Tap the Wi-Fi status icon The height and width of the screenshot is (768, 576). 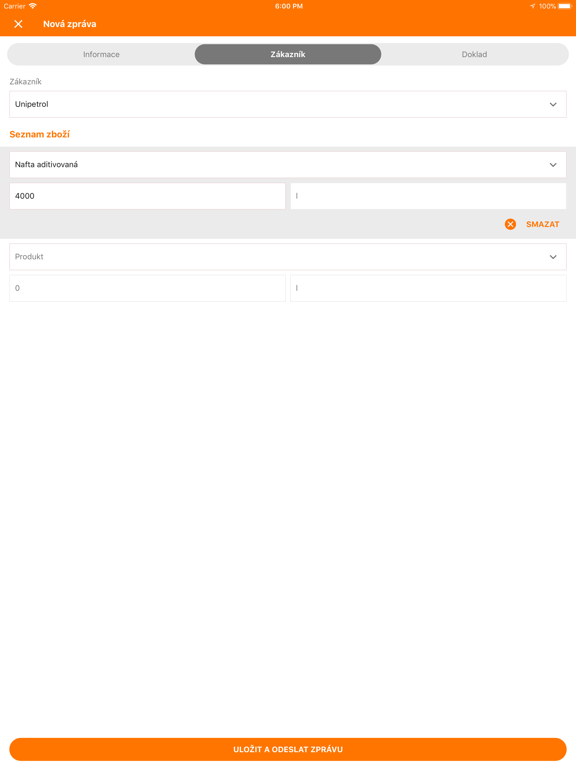coord(33,6)
